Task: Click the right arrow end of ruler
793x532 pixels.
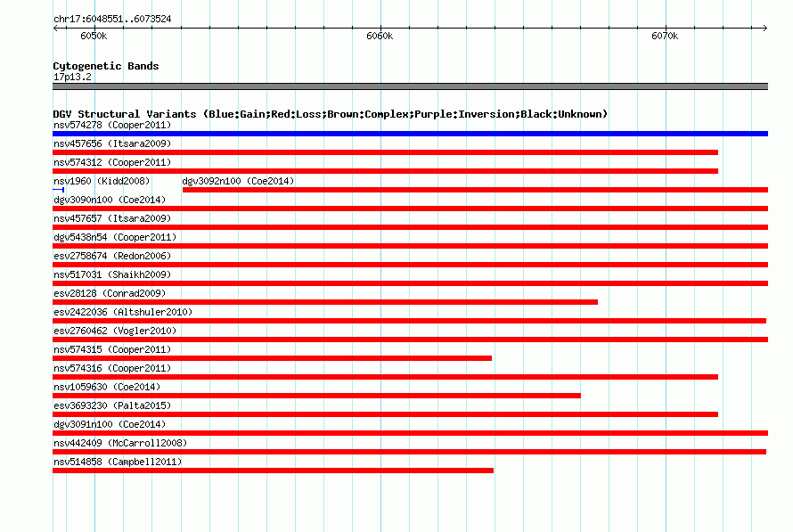Action: click(x=765, y=29)
